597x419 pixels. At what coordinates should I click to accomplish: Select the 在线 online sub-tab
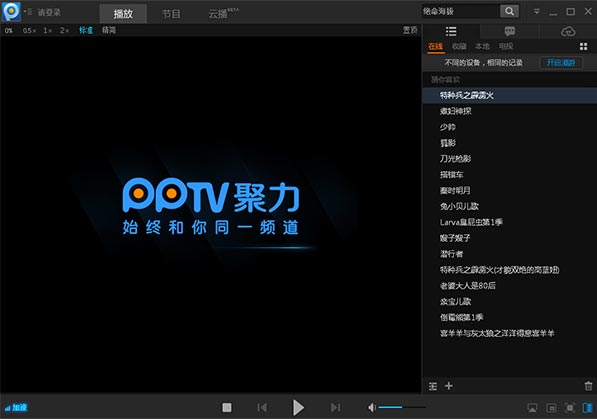click(436, 47)
